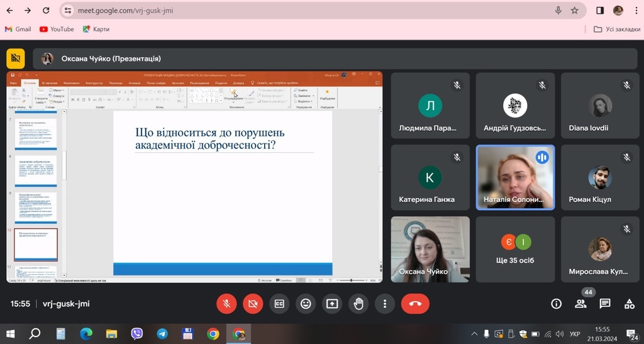644x344 pixels.
Task: Open Telegram from the Windows taskbar
Action: [162, 334]
